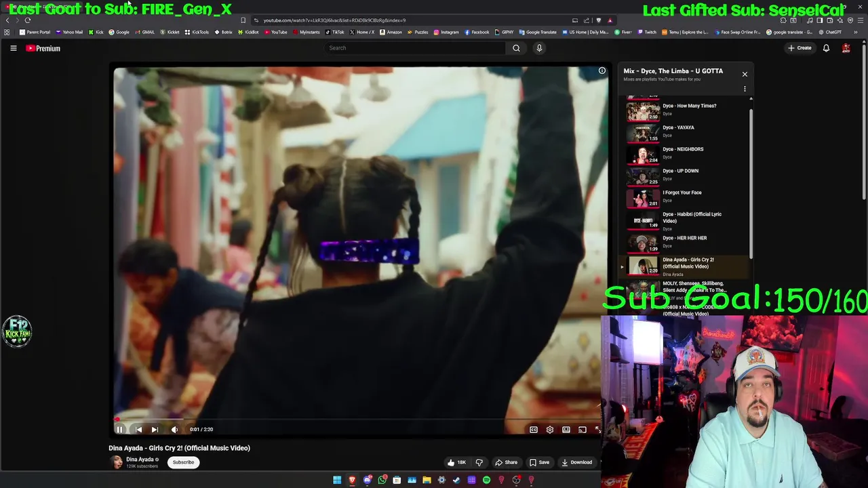Toggle closed captions on the player

coord(534,430)
